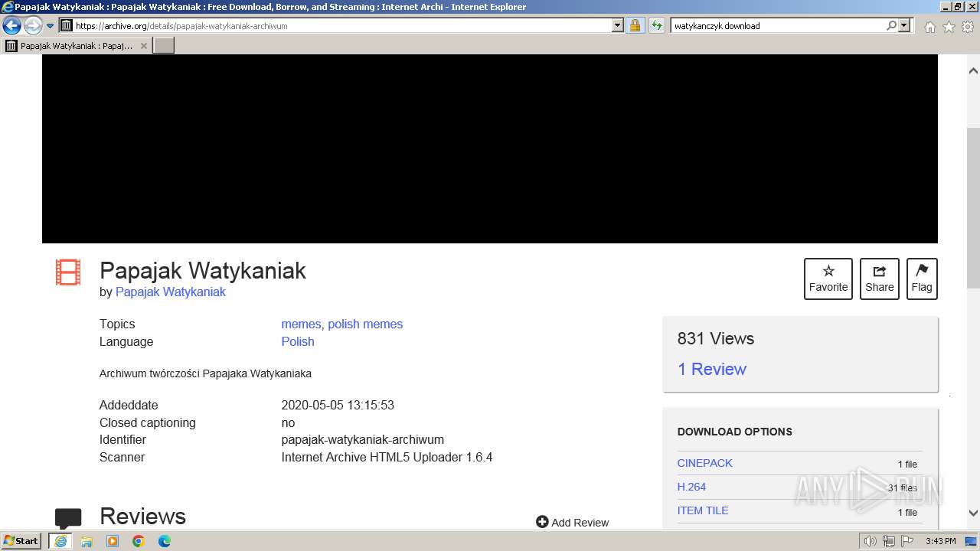Open Internet Explorer from the taskbar
This screenshot has width=980, height=551.
point(60,541)
